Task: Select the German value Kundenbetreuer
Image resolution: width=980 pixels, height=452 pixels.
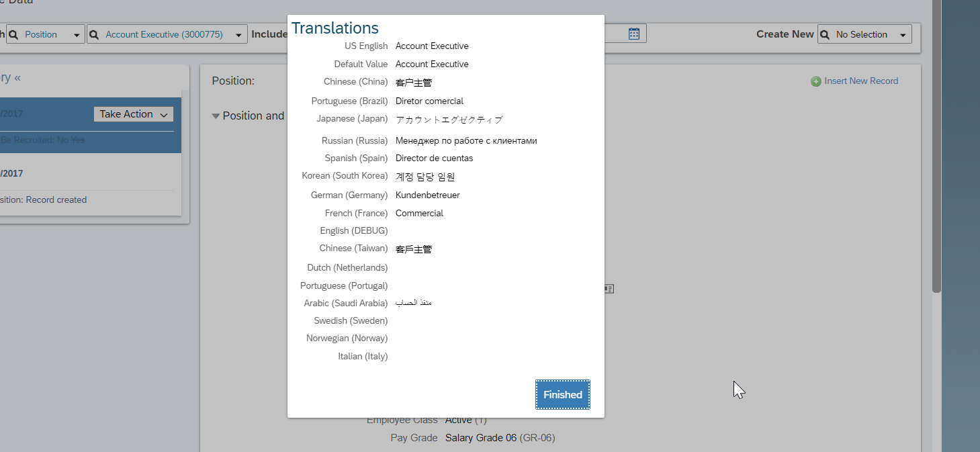Action: (x=428, y=195)
